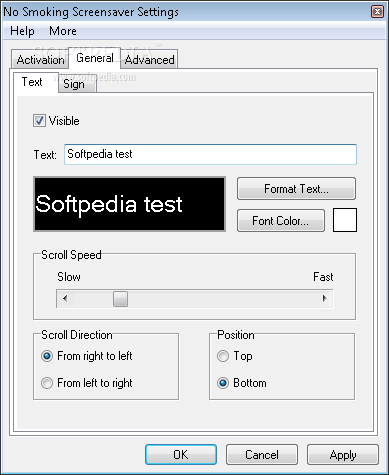Apply settings with the Apply button
This screenshot has width=389, height=475.
343,455
